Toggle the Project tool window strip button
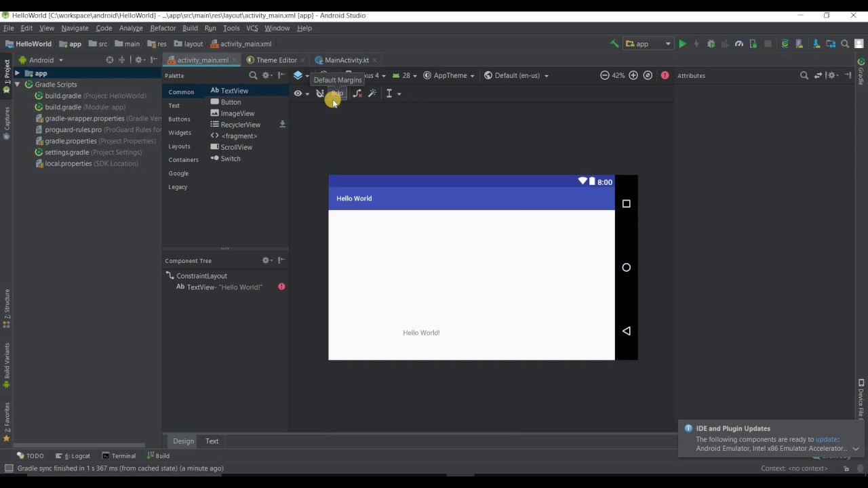This screenshot has height=488, width=868. click(7, 76)
